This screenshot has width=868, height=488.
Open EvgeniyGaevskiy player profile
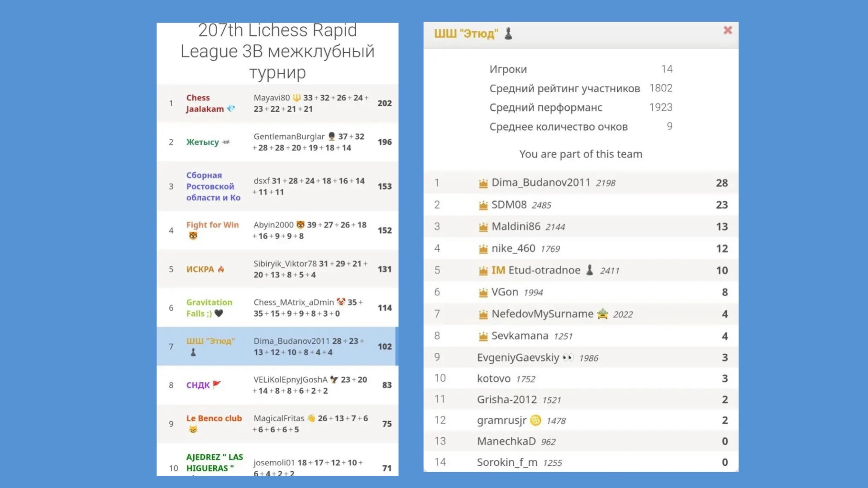pos(518,357)
